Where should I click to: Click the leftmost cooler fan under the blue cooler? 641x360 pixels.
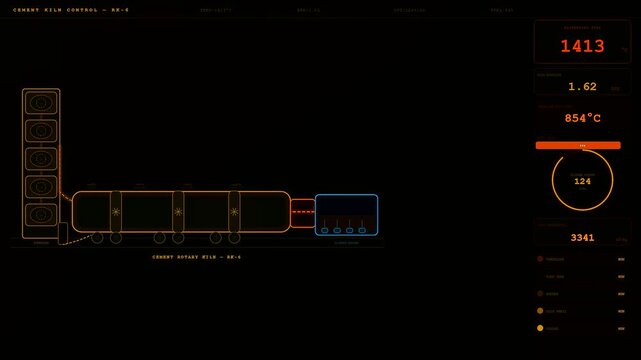point(325,230)
